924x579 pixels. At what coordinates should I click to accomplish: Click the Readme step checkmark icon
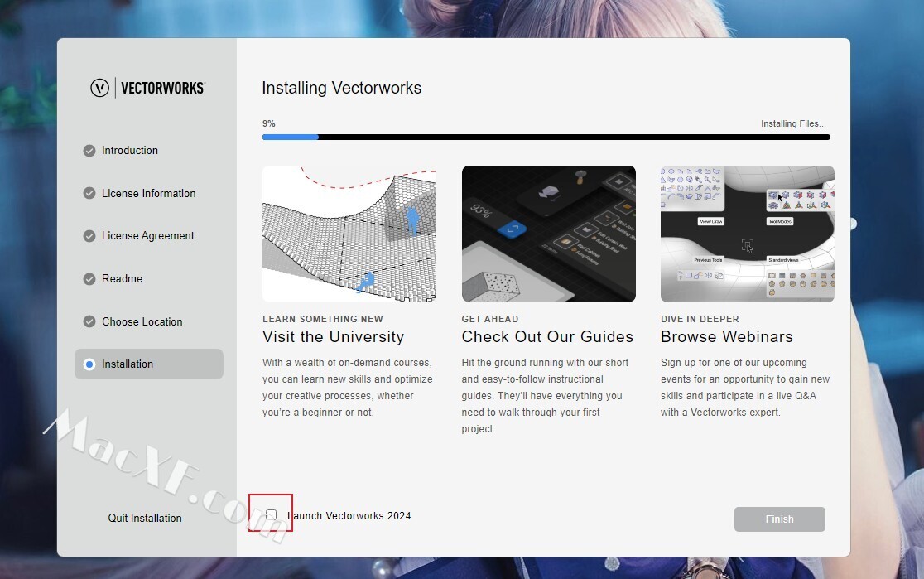coord(89,279)
